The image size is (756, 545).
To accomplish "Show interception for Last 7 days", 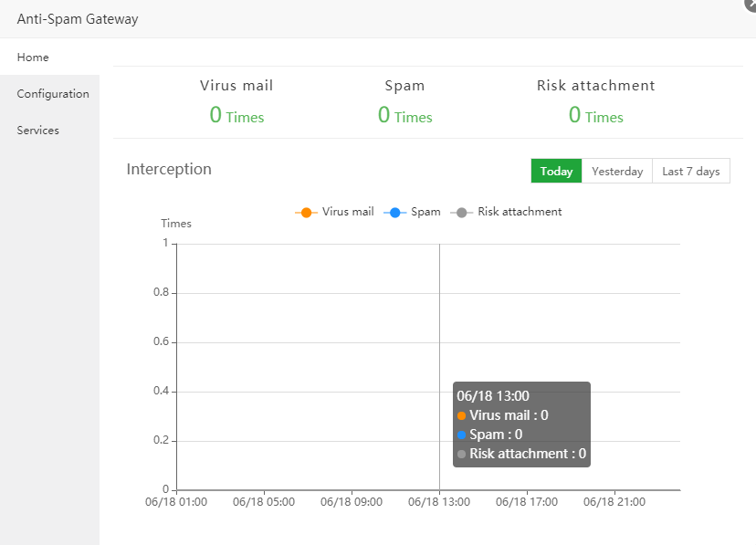I will tap(690, 172).
